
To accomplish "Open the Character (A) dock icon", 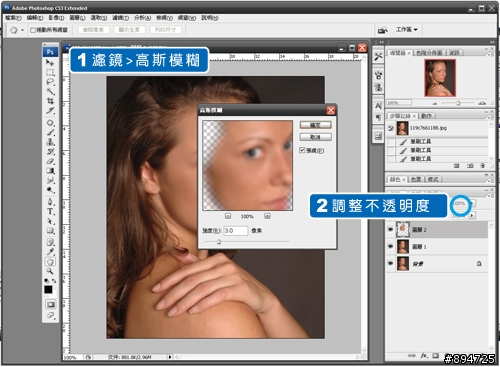I will pyautogui.click(x=378, y=106).
